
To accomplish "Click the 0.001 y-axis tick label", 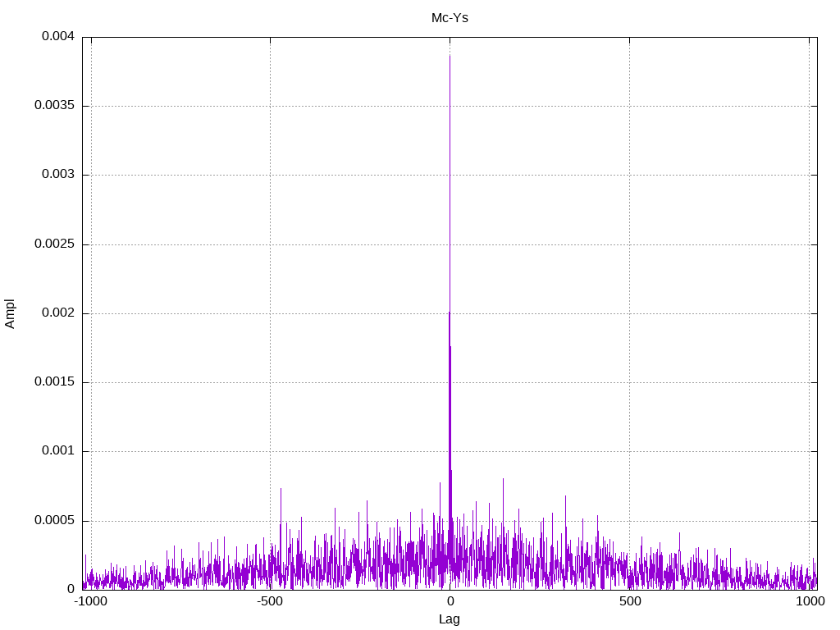I will point(58,451).
